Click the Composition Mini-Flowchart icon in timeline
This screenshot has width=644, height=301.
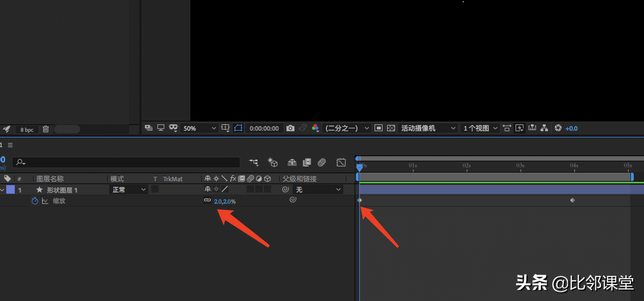click(x=254, y=162)
